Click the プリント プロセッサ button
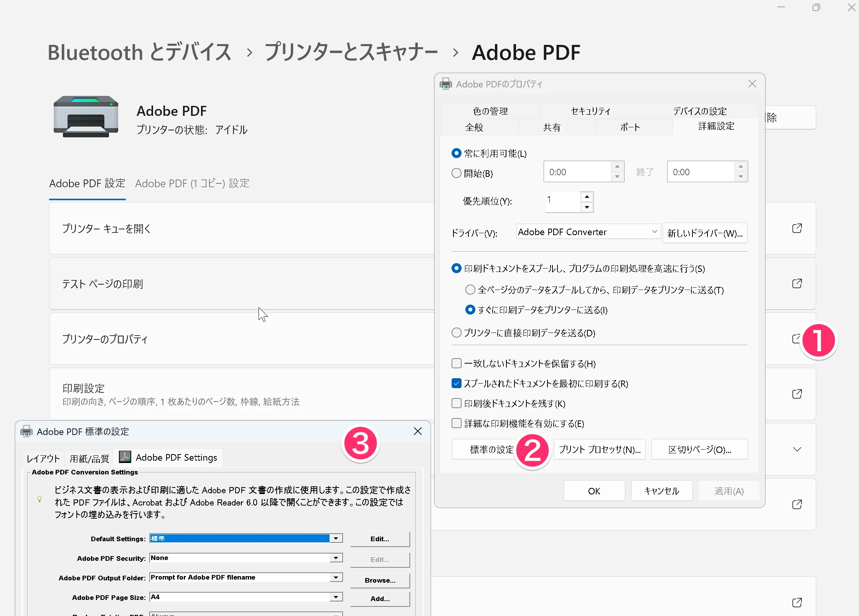The image size is (859, 616). [599, 449]
